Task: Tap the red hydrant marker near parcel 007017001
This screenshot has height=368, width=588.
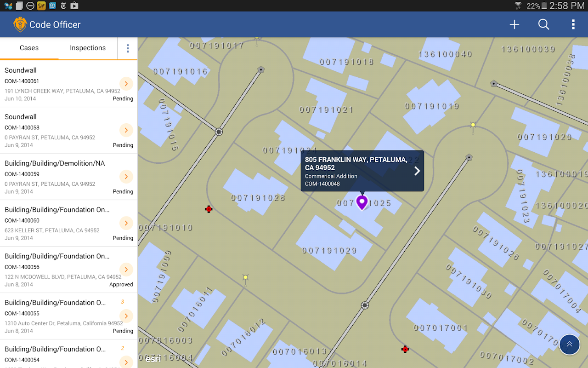Action: pos(405,349)
